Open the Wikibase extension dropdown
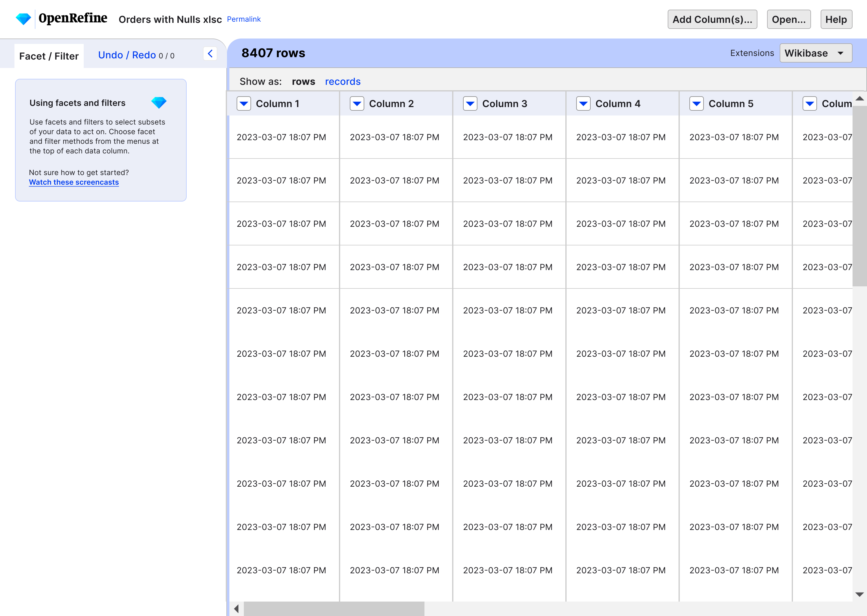 pos(816,53)
